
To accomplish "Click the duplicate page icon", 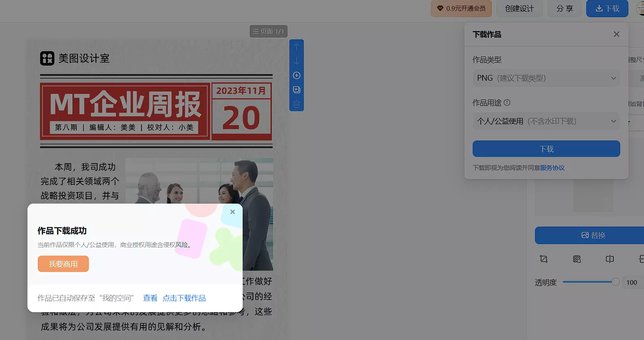I will (296, 90).
